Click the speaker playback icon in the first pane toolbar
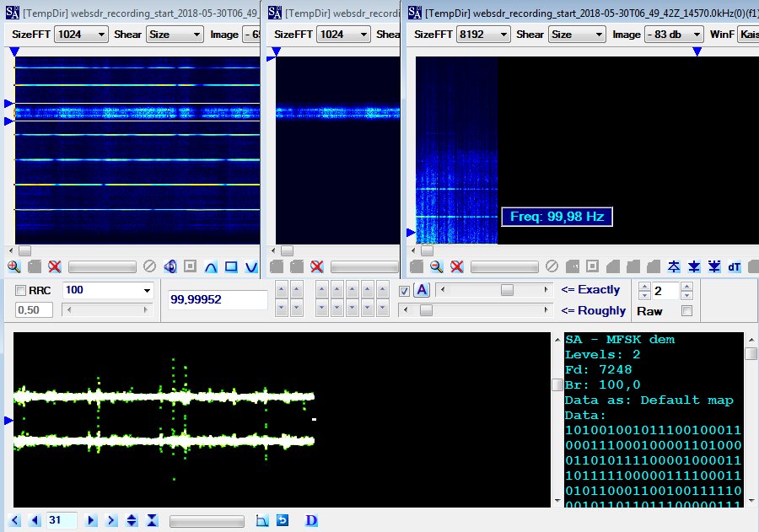This screenshot has width=759, height=532. 169,266
